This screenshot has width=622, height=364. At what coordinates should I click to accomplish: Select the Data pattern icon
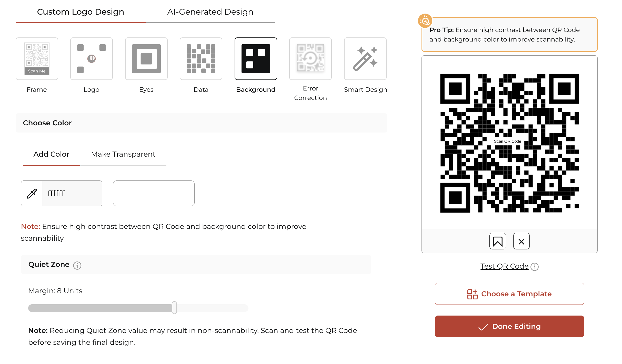[x=201, y=59]
